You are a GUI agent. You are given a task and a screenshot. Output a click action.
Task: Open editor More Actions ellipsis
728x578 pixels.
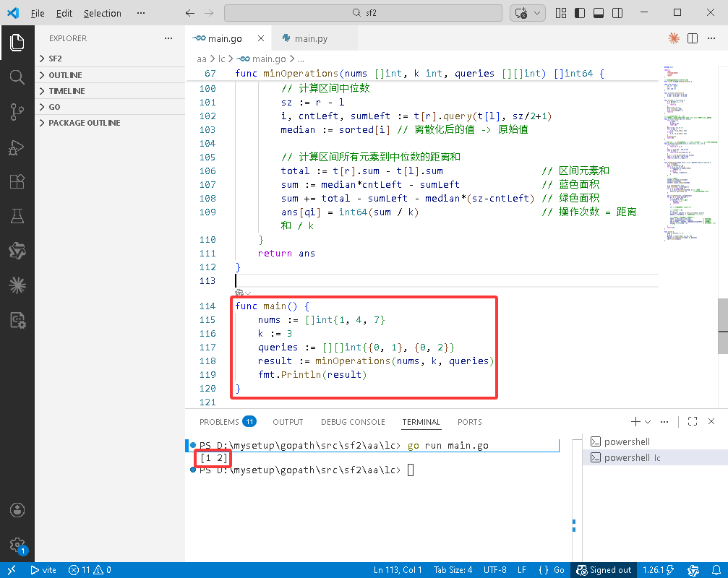pyautogui.click(x=711, y=38)
